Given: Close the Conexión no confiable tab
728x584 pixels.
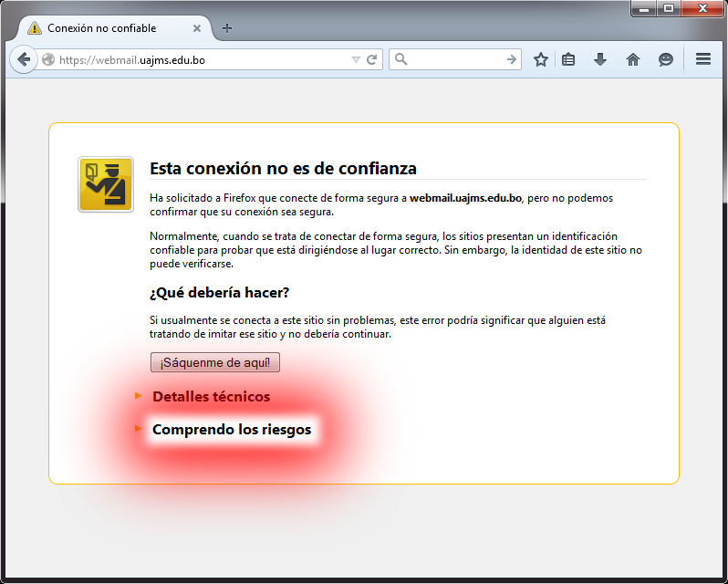Looking at the screenshot, I should 197,28.
